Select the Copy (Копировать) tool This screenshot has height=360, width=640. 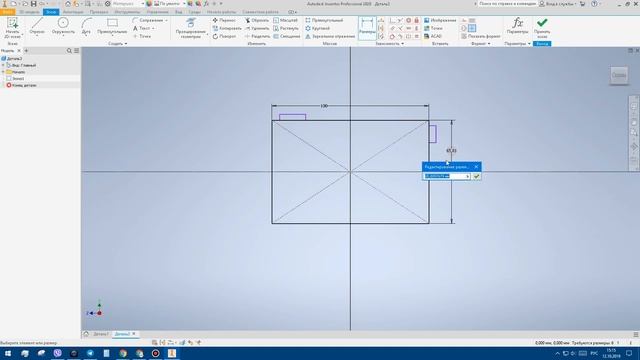[227, 28]
